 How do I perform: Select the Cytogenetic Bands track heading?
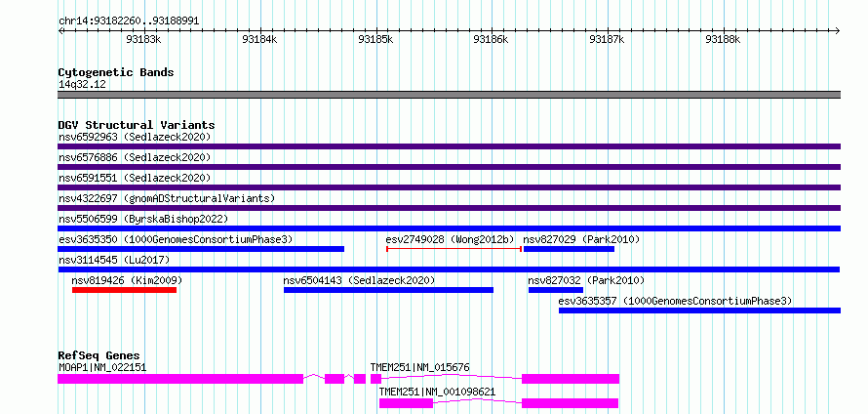coord(116,72)
